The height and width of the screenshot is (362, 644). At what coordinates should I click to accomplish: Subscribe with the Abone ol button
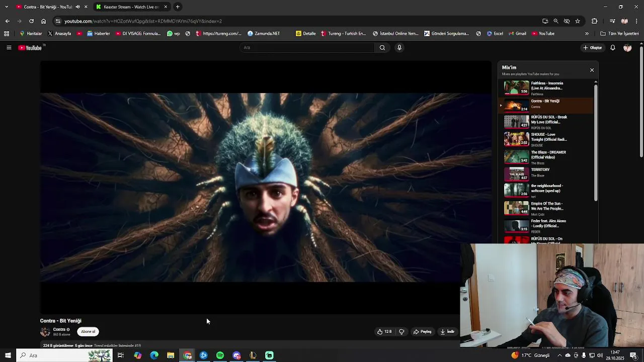(x=88, y=332)
